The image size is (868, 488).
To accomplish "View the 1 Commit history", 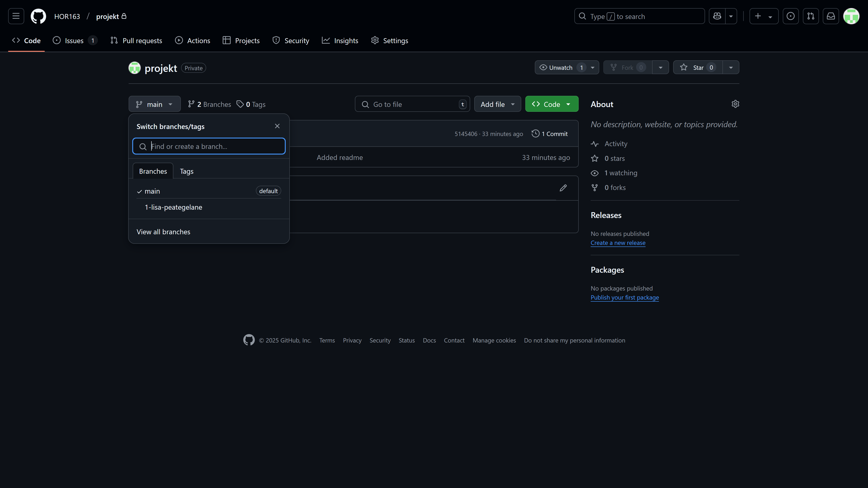I will pos(550,134).
